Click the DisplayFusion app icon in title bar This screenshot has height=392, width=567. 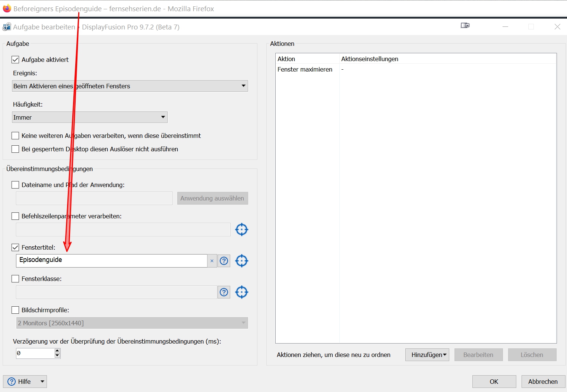(7, 27)
